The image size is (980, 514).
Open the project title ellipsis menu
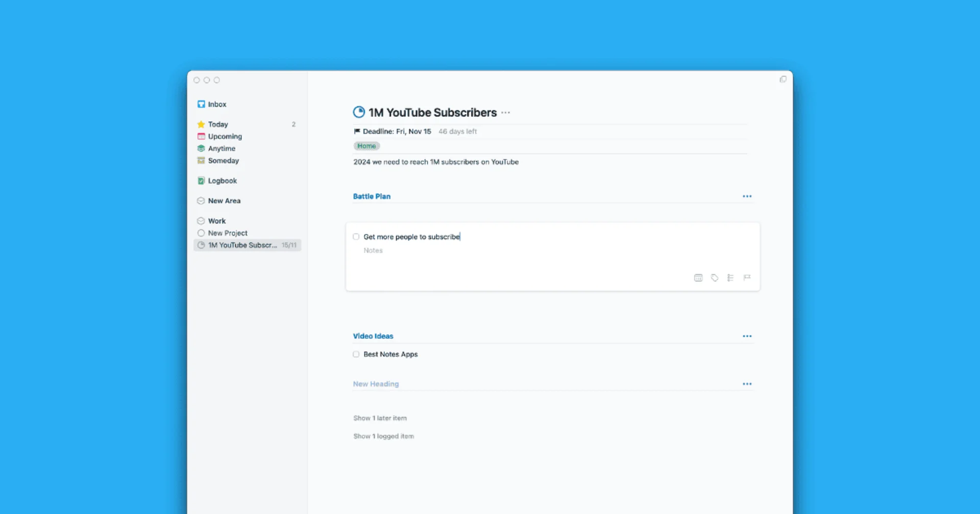click(x=505, y=112)
